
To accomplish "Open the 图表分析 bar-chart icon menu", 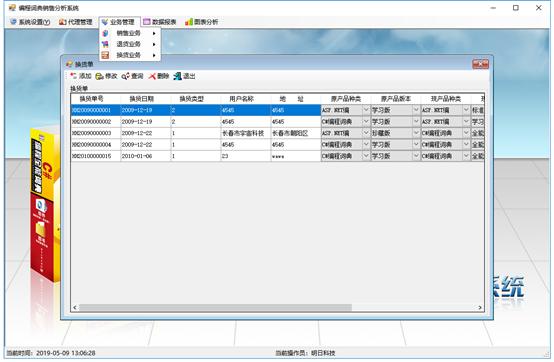I will point(189,22).
